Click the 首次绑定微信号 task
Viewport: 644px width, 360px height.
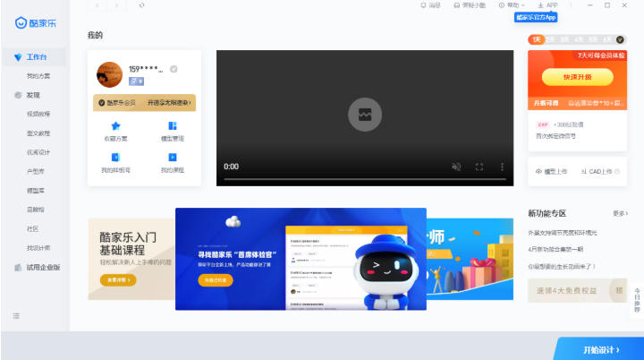(556, 136)
